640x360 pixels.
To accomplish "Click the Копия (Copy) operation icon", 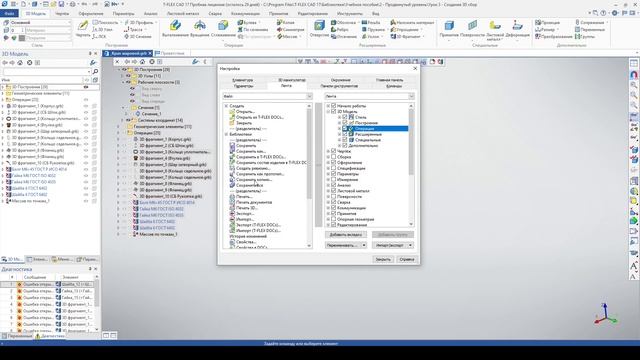I will 280,23.
